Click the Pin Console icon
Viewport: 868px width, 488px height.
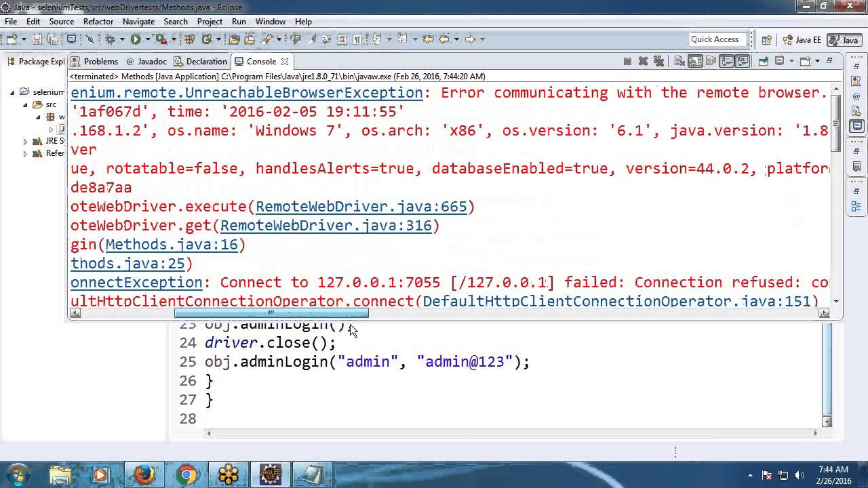click(763, 61)
